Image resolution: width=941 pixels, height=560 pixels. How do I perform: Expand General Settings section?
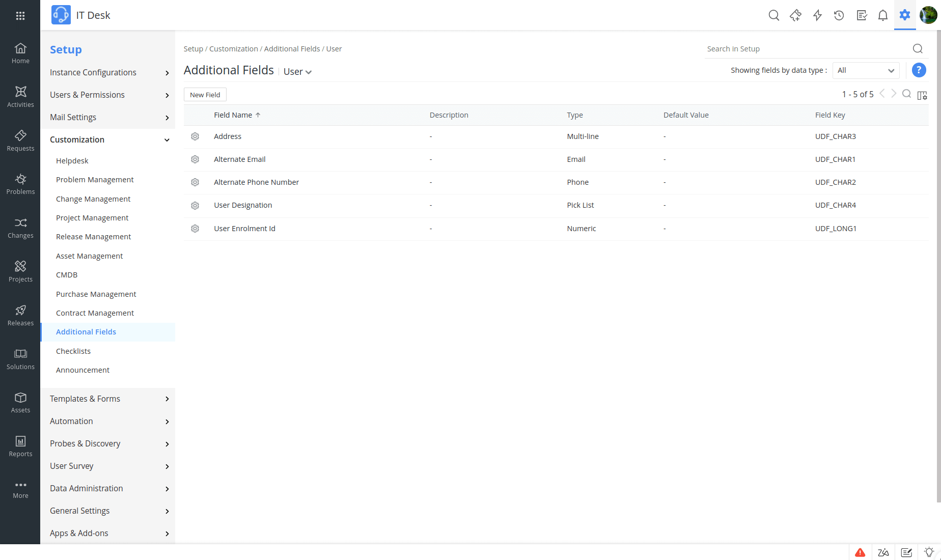click(x=107, y=511)
